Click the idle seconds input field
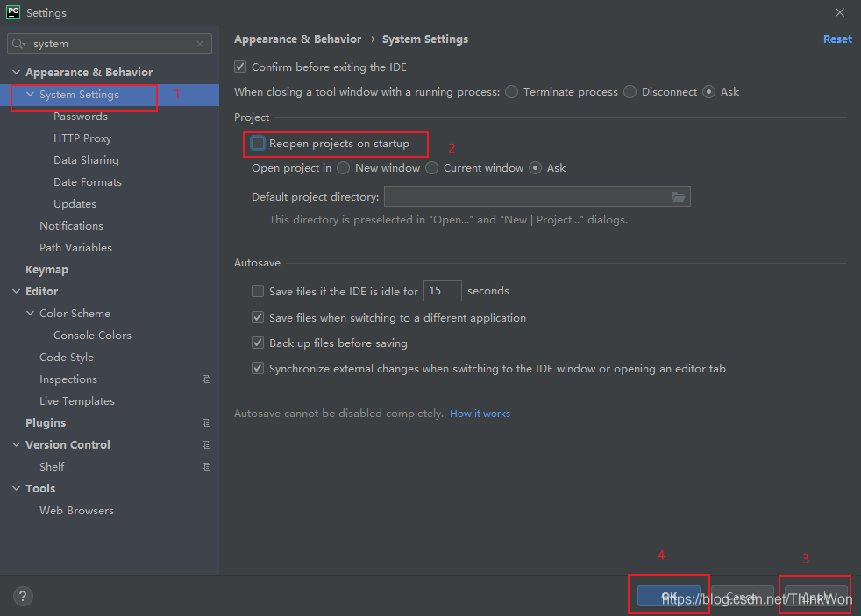Image resolution: width=861 pixels, height=616 pixels. [442, 291]
